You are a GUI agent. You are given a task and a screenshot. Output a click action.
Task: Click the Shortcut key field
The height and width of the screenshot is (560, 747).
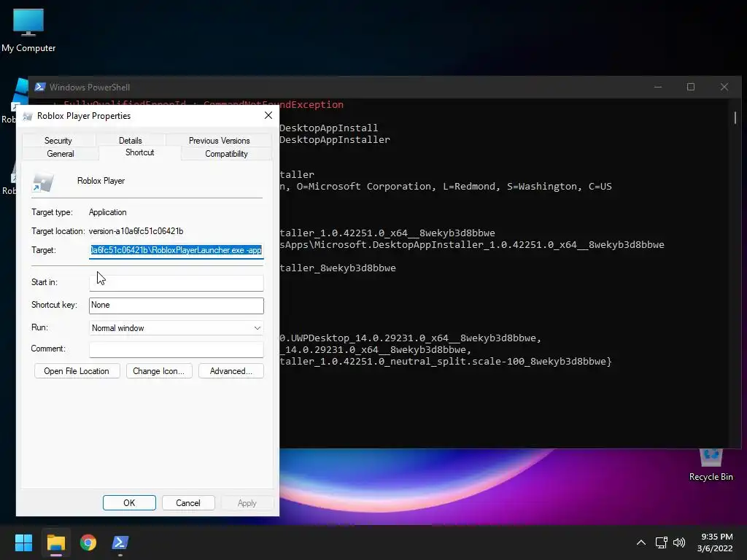[x=177, y=306]
